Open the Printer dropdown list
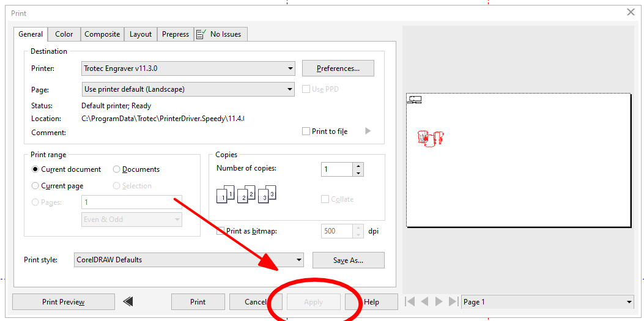 [x=289, y=68]
